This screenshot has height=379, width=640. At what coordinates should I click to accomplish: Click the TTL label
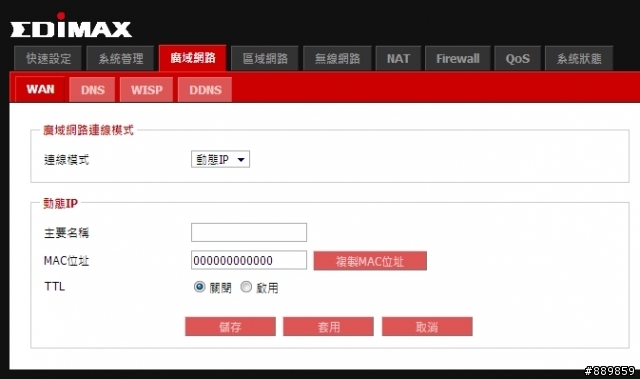(54, 286)
